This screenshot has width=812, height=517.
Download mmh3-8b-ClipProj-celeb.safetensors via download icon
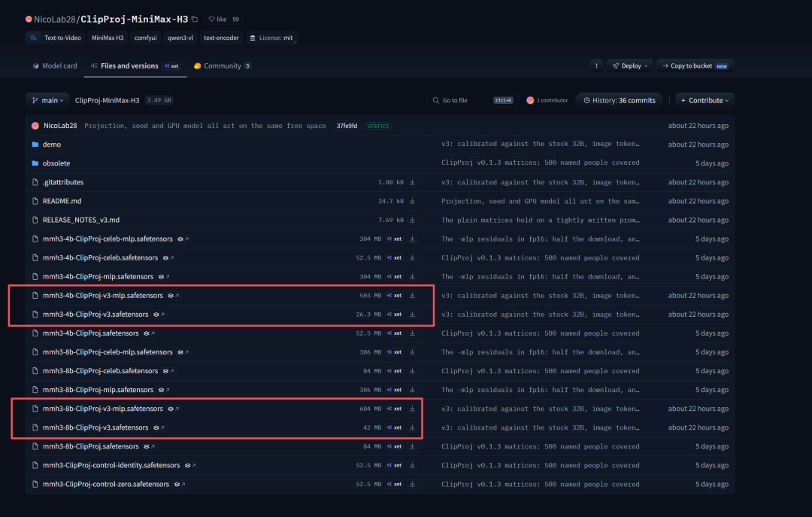pyautogui.click(x=412, y=371)
